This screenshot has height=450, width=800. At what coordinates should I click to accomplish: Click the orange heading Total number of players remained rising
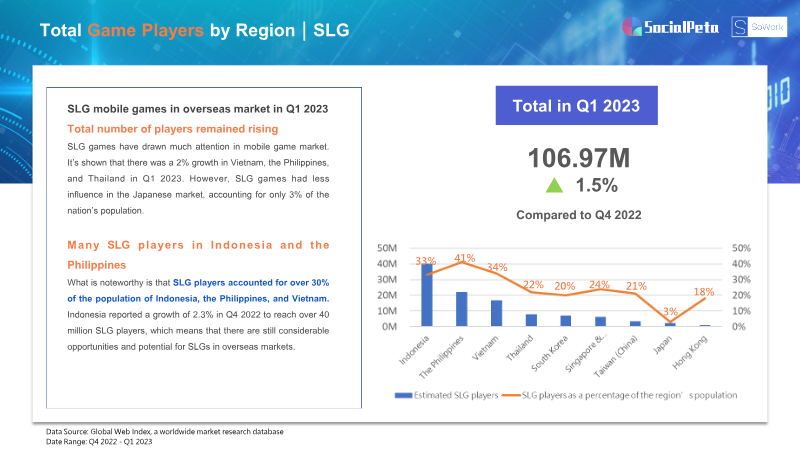(x=172, y=129)
